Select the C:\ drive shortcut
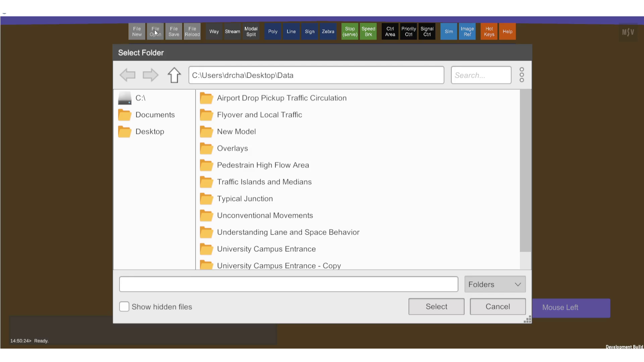 (140, 98)
